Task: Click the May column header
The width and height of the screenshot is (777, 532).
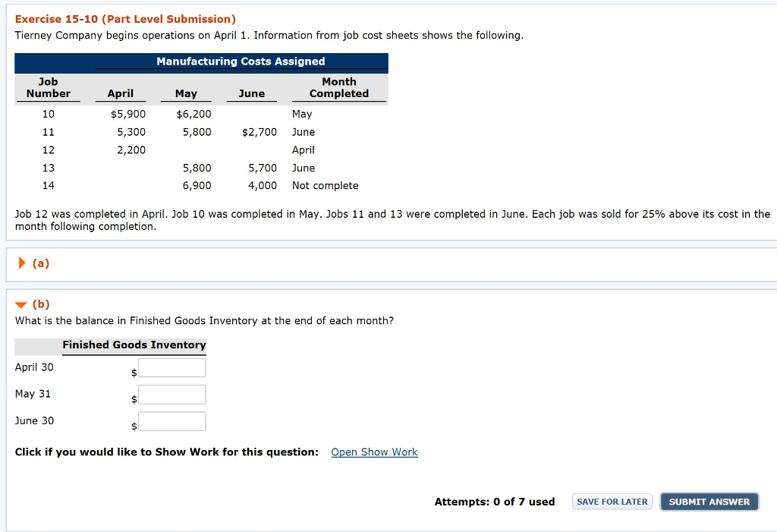Action: [186, 93]
